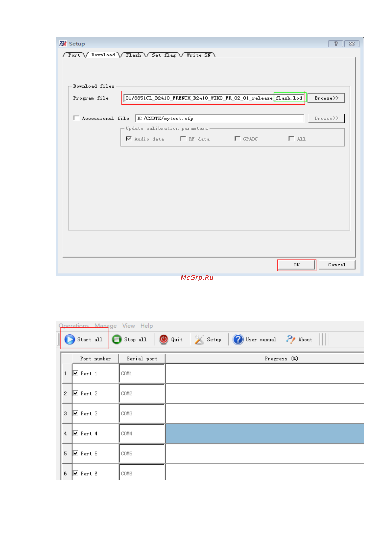Click the empty progress bar of Port 1
This screenshot has height=555, width=392.
tap(265, 373)
